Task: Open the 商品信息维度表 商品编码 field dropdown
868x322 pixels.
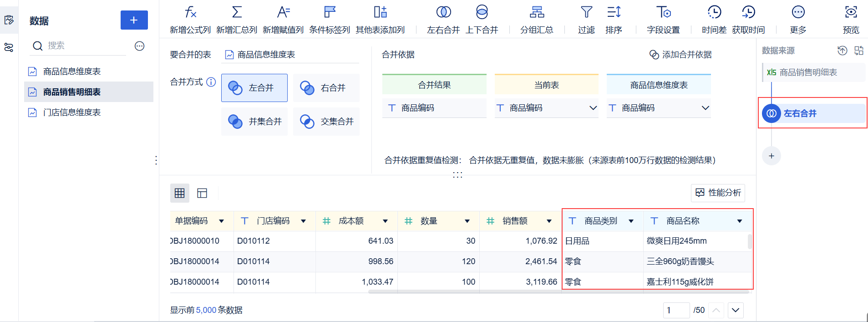Action: click(x=705, y=108)
